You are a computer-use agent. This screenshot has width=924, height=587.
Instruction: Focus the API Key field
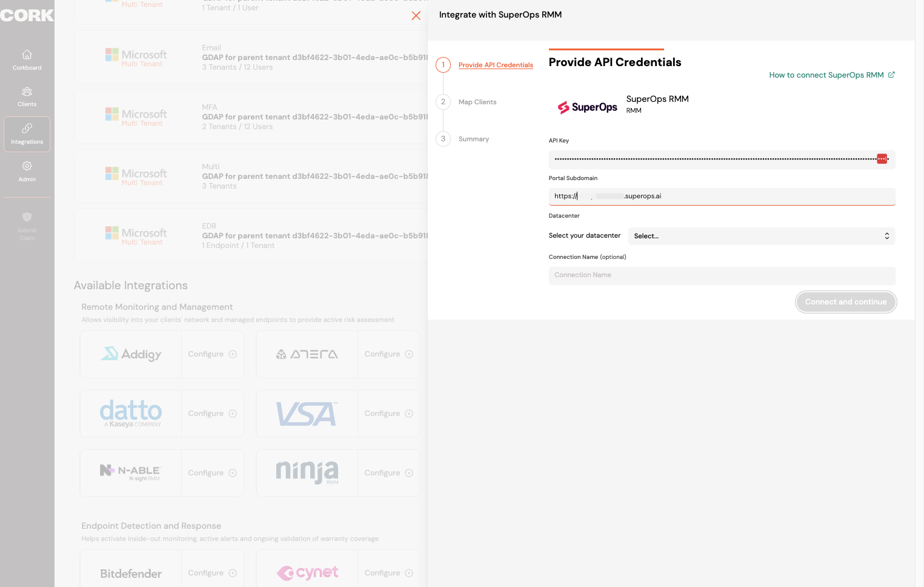tap(722, 159)
